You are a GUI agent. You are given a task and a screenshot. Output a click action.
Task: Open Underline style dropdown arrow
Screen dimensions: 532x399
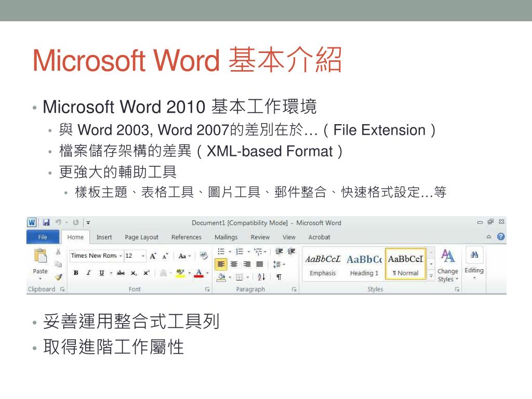click(x=111, y=273)
